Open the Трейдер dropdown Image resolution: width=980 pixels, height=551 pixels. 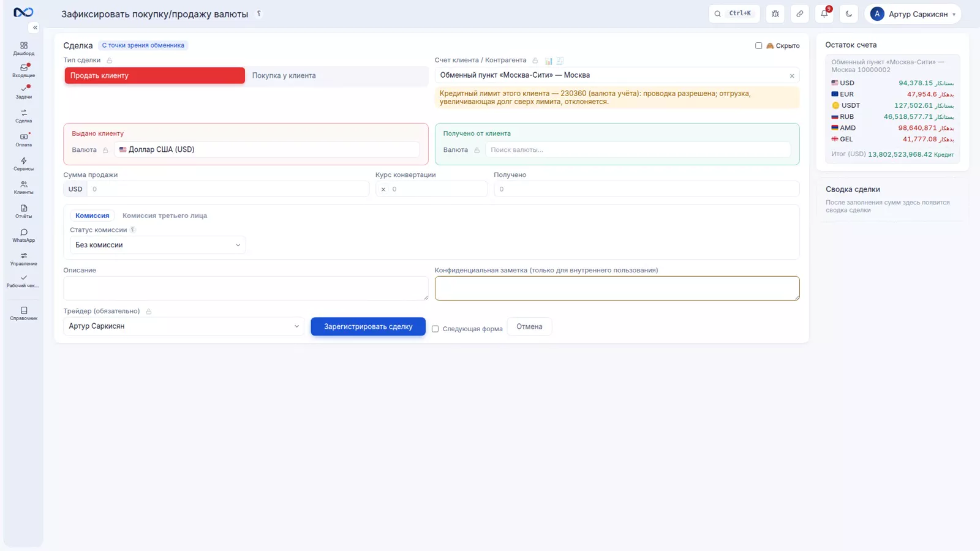click(x=184, y=326)
